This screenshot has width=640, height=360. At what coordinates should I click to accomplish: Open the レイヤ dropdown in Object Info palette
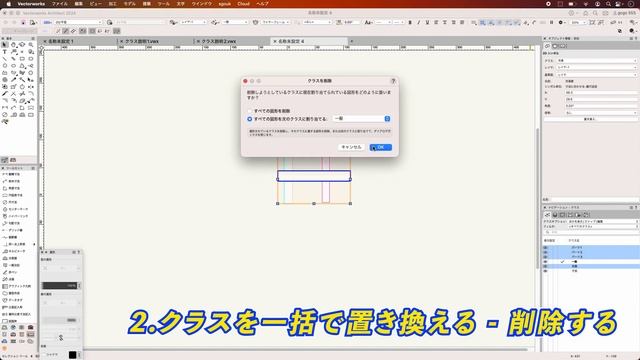click(596, 67)
